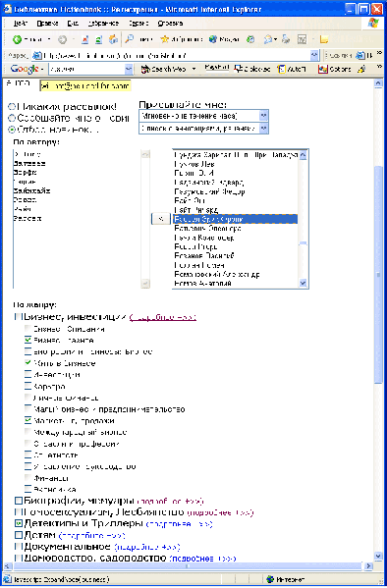Click the Refresh page icon

(x=99, y=39)
